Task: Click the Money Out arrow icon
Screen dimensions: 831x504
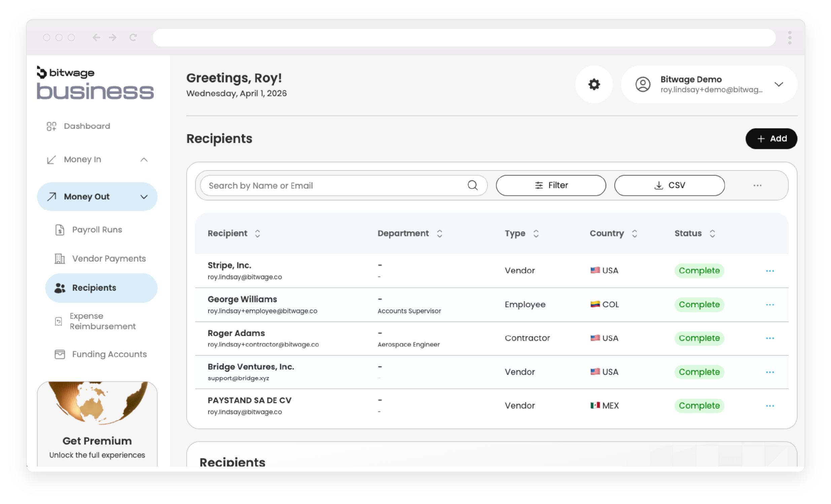Action: (x=51, y=197)
